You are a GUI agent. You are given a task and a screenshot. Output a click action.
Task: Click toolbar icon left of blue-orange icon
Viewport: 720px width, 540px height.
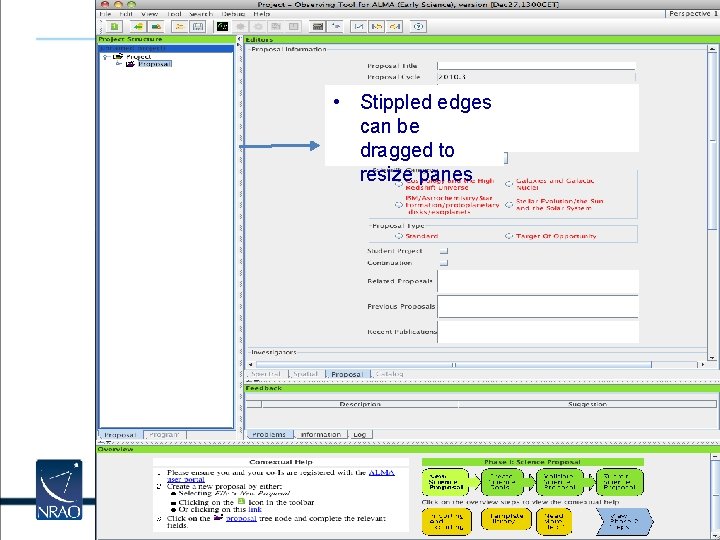point(359,27)
